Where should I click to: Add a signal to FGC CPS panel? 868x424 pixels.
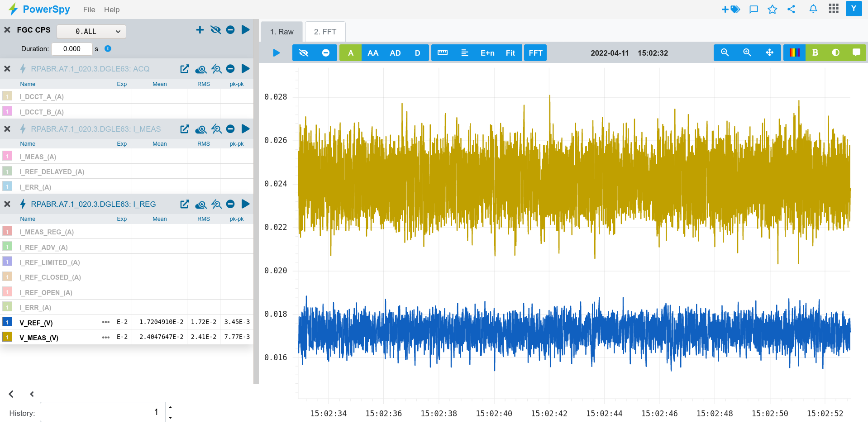point(200,30)
